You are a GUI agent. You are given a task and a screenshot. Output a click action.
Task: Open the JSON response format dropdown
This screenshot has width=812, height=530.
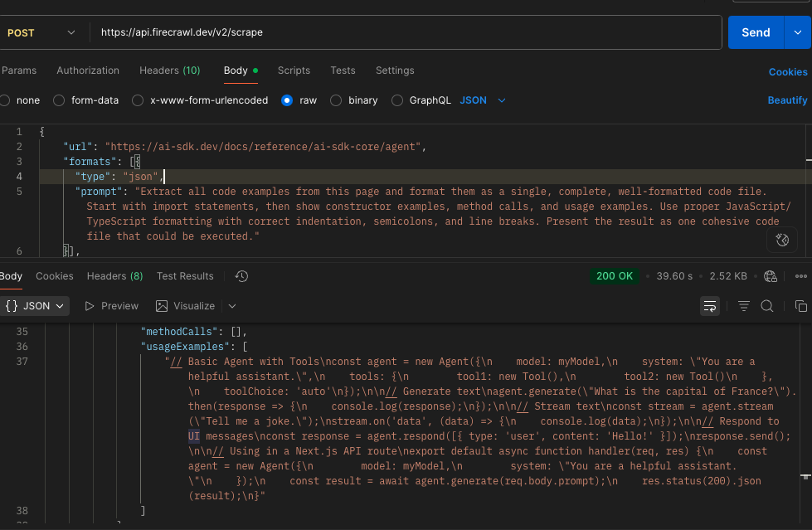click(35, 306)
